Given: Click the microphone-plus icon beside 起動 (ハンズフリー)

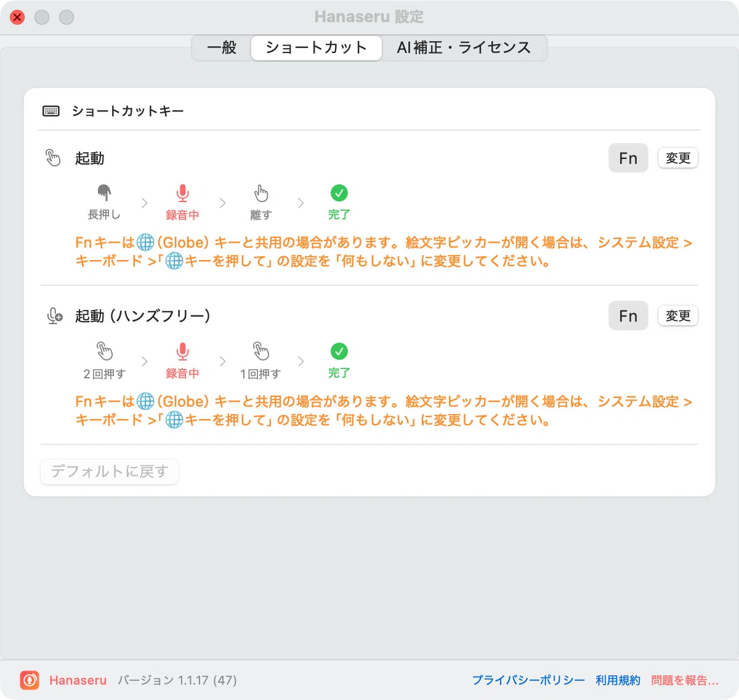Looking at the screenshot, I should point(55,316).
